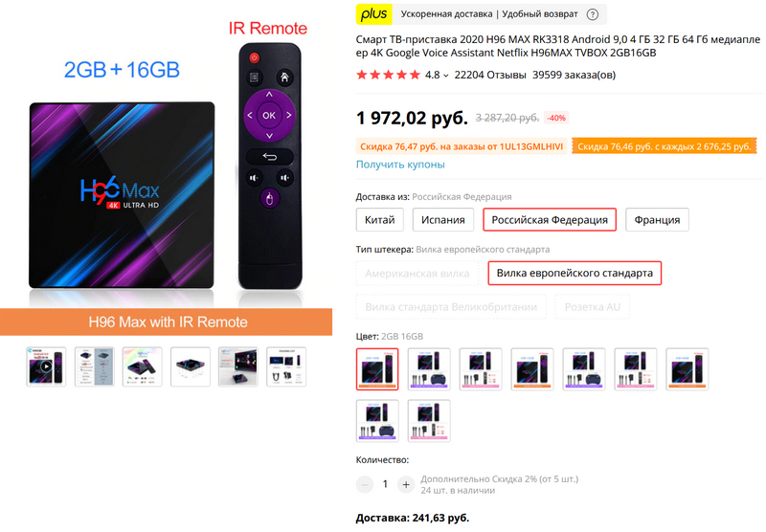The width and height of the screenshot is (766, 532).
Task: Open the fourth gallery thumbnail of the box
Action: (x=191, y=366)
